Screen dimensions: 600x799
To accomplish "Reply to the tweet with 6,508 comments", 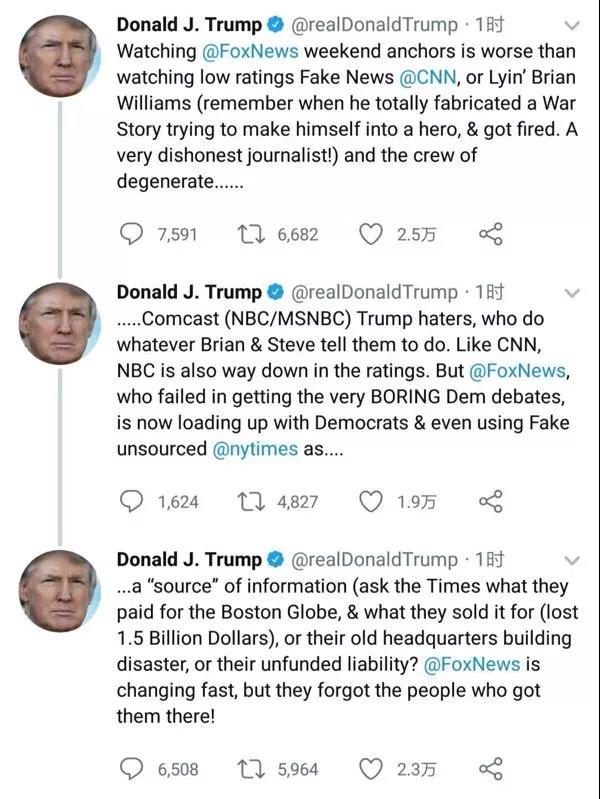I will [x=131, y=768].
